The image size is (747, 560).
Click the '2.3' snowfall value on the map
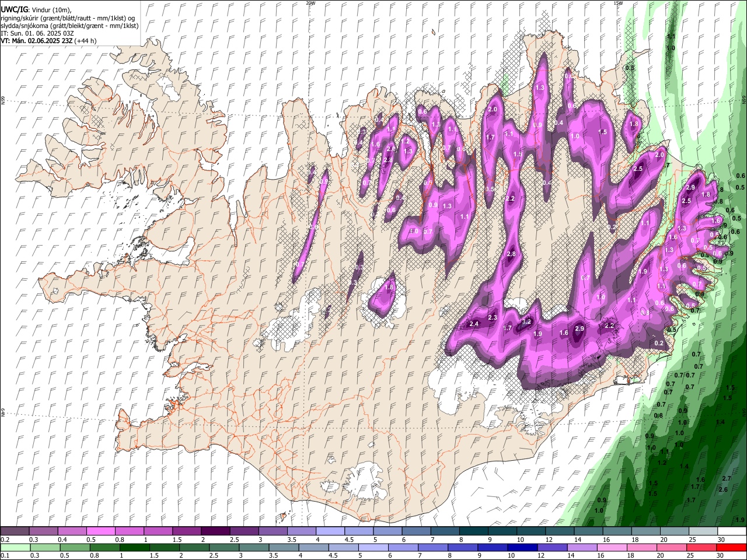coord(493,317)
